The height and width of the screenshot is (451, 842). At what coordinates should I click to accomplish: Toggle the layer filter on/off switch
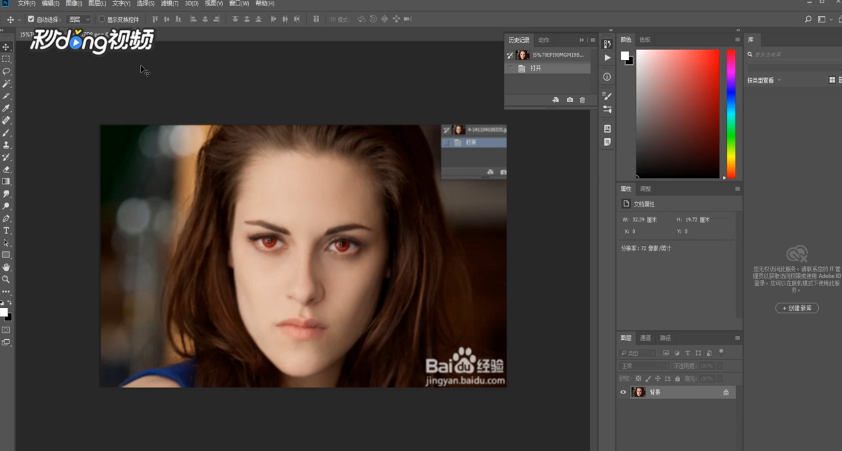pyautogui.click(x=721, y=352)
